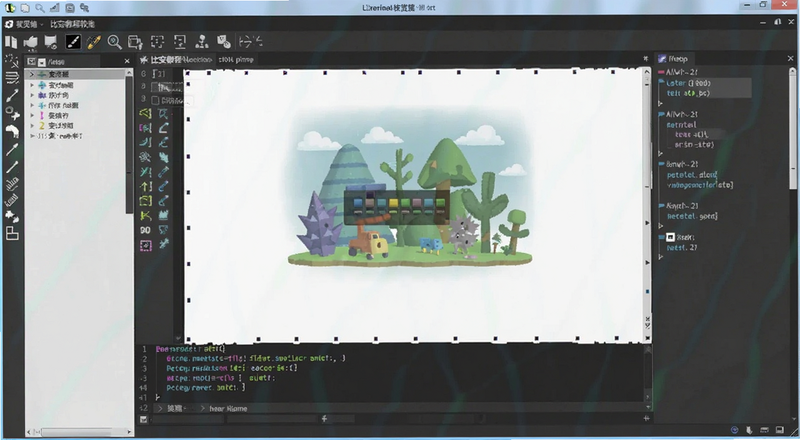Viewport: 800px width, 440px height.
Task: Select the eyedropper tool in left sidebar
Action: [x=12, y=150]
